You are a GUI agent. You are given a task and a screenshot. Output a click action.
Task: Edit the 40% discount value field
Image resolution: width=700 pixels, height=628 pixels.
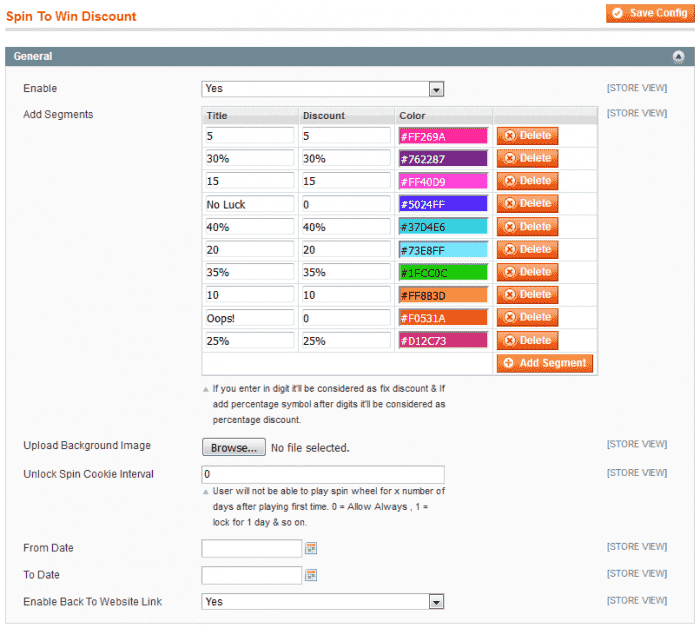(x=345, y=227)
